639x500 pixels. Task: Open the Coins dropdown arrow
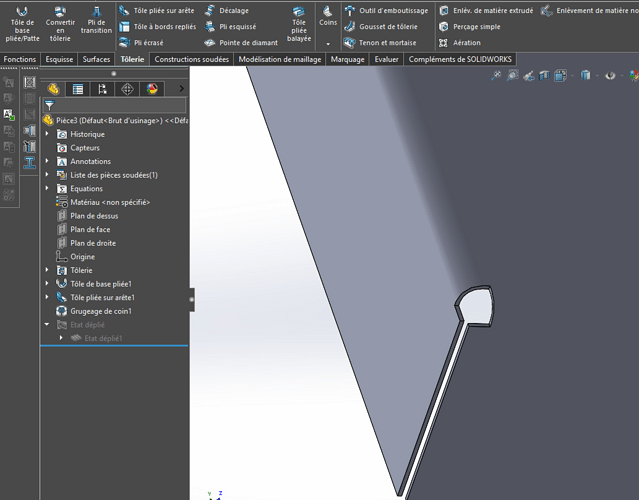pyautogui.click(x=327, y=44)
